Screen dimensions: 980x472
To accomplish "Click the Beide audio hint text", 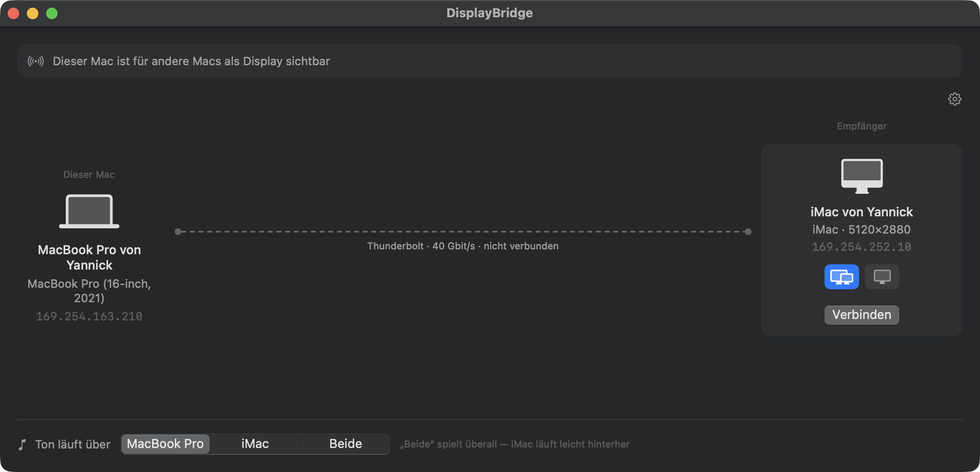I will [514, 444].
